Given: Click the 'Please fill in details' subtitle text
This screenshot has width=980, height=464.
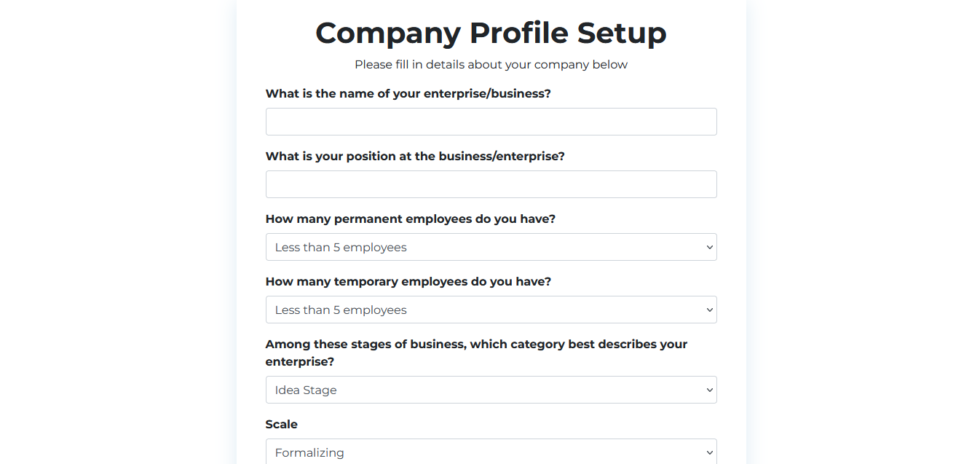Looking at the screenshot, I should coord(491,65).
